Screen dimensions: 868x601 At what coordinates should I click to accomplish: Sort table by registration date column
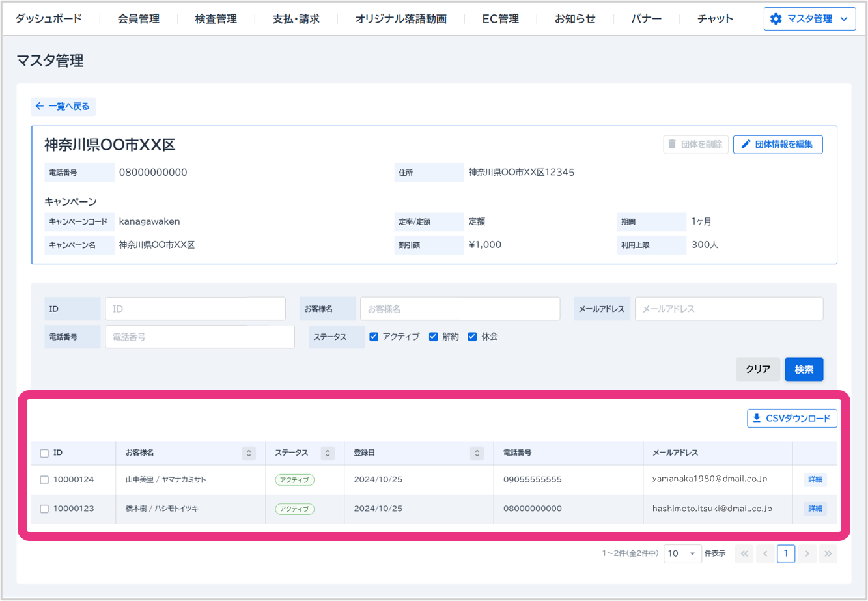point(477,453)
